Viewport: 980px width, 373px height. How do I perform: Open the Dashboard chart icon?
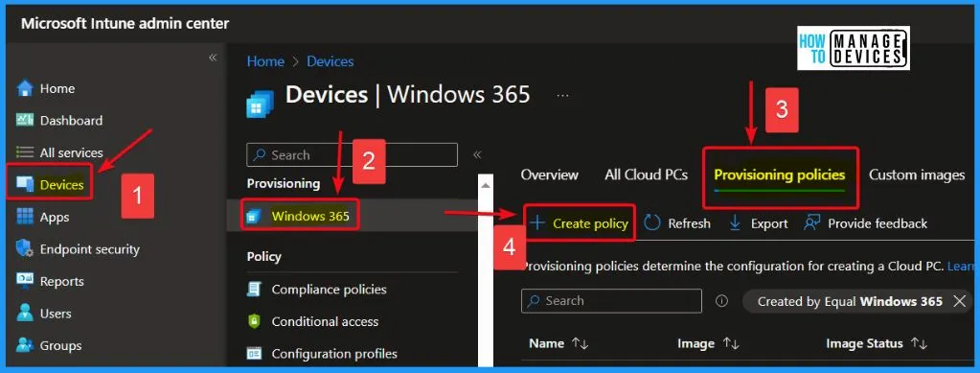(x=24, y=120)
